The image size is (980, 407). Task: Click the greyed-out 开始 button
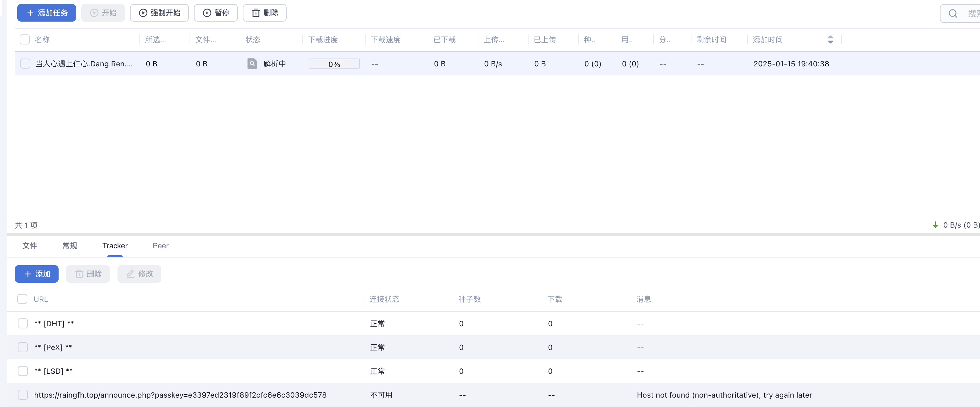[103, 13]
